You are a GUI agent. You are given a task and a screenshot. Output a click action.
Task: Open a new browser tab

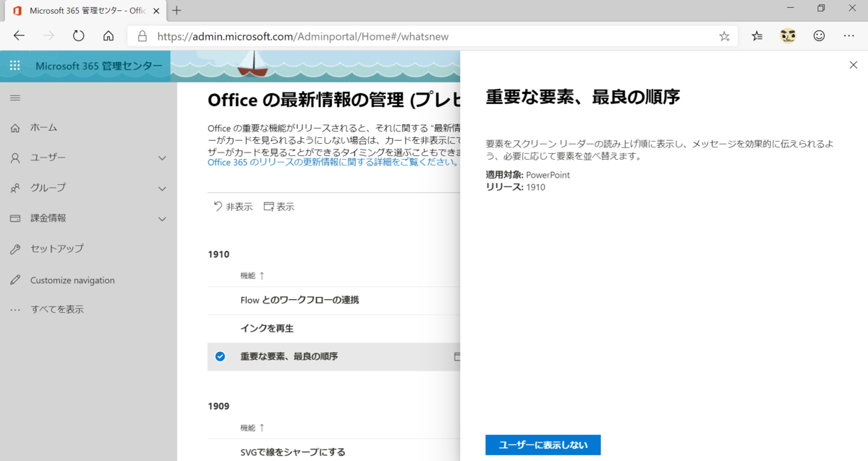[x=176, y=10]
